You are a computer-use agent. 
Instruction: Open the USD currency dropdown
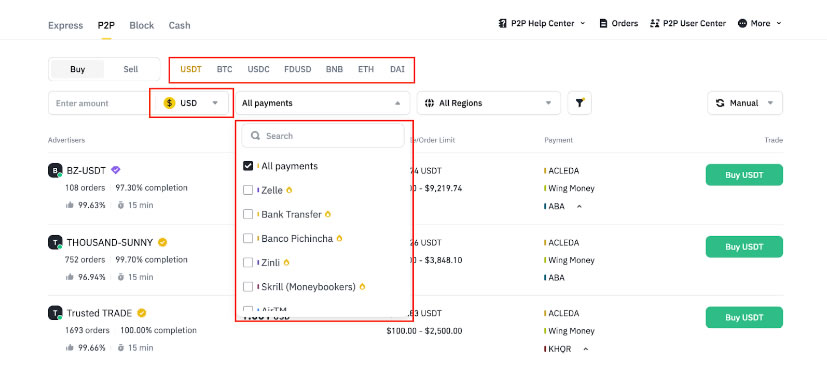tap(191, 103)
